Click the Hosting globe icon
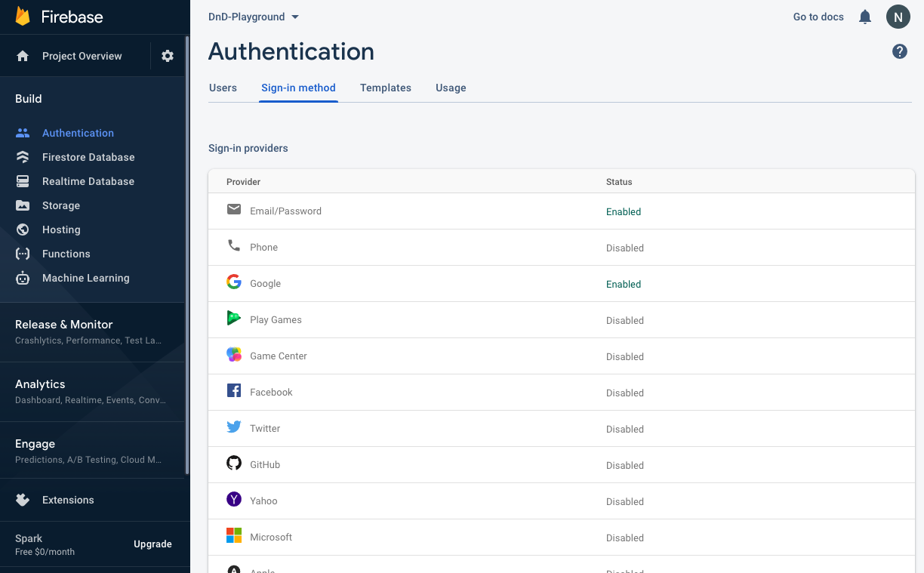This screenshot has height=573, width=924. pos(23,230)
